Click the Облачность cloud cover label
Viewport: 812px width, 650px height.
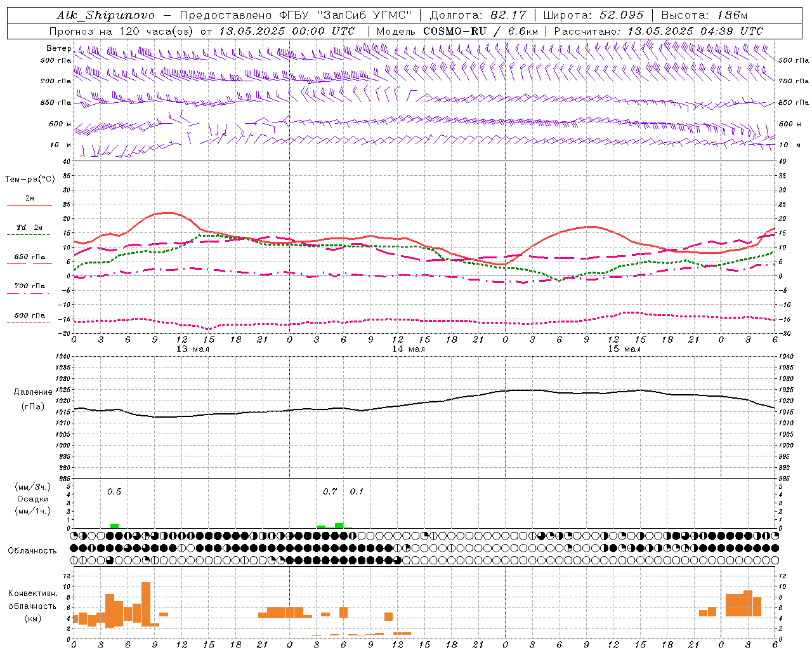32,550
